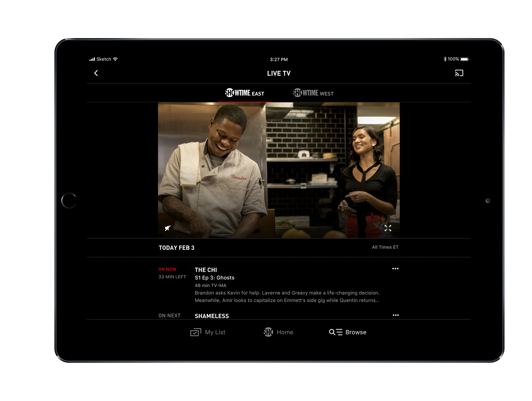Switch to Showtime East channel tab
Screen dimensions: 532x401
coord(244,93)
